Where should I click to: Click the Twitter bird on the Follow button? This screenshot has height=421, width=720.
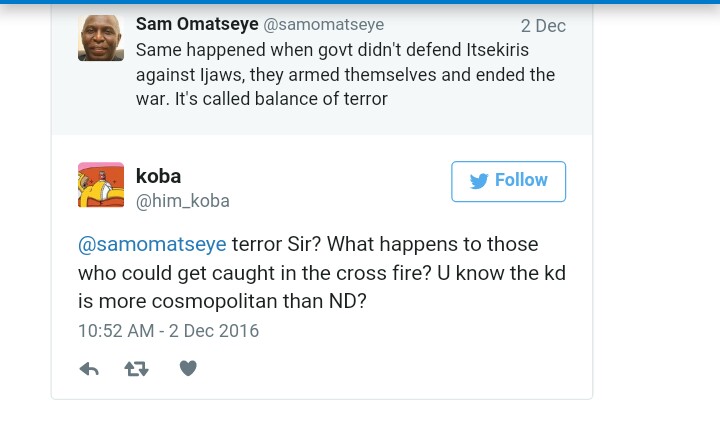pyautogui.click(x=479, y=181)
